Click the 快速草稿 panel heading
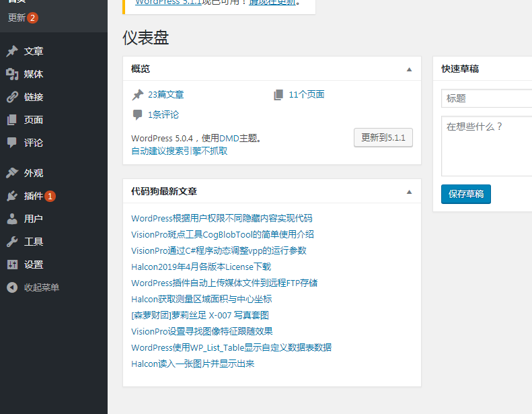Viewport: 532px width, 414px height. (x=460, y=69)
